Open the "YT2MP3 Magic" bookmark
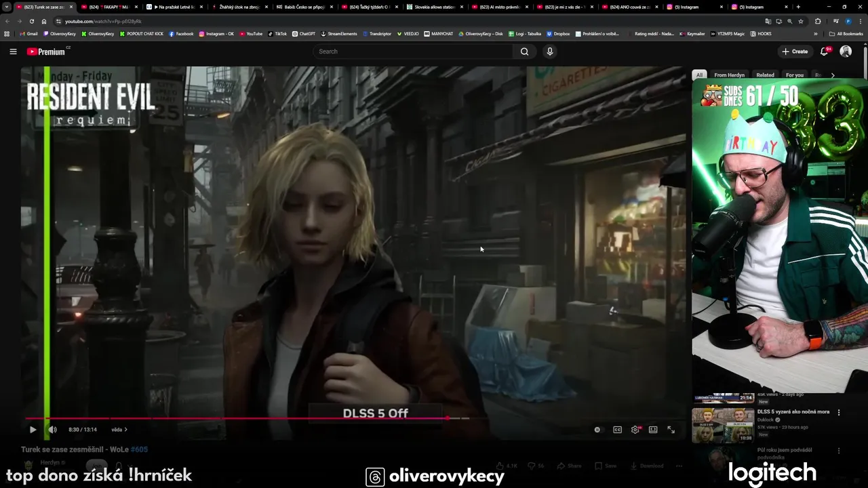The image size is (868, 488). [x=727, y=33]
